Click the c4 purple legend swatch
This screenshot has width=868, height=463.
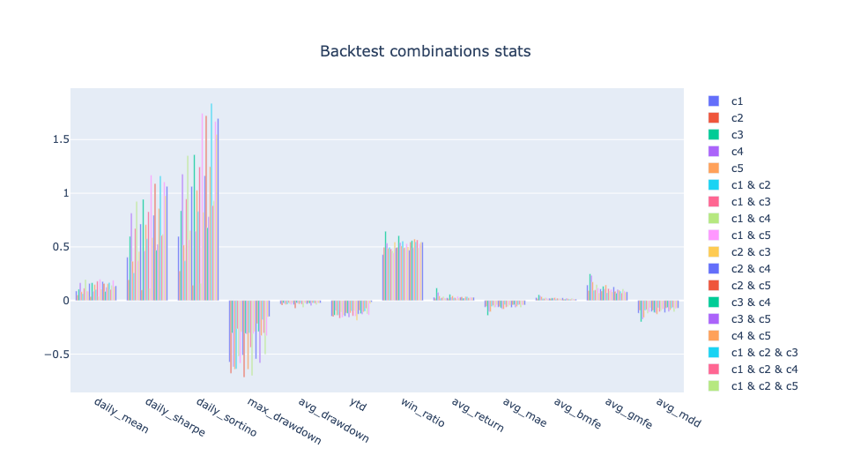pyautogui.click(x=715, y=152)
